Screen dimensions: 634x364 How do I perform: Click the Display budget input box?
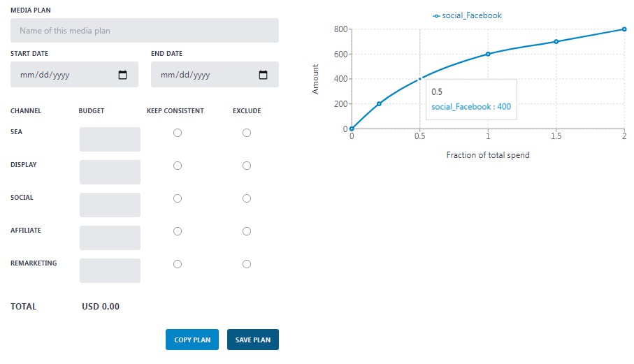point(110,172)
